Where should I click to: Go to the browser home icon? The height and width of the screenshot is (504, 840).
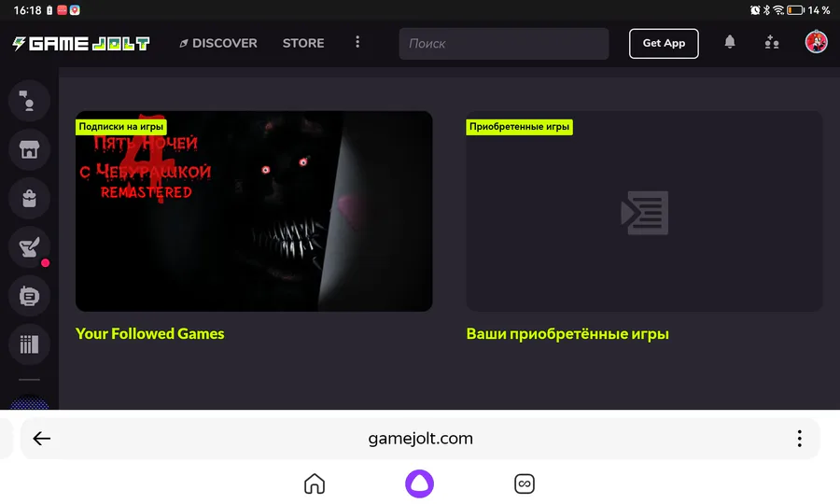point(315,483)
